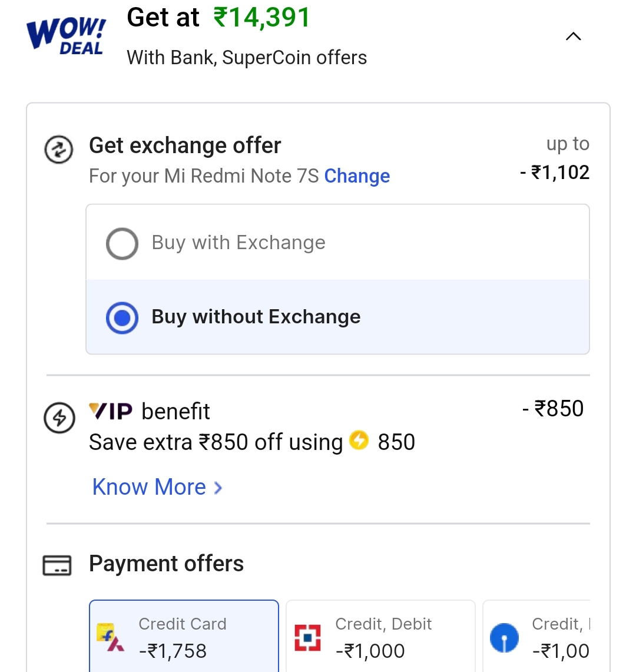Click the HDFC bank logo
This screenshot has height=672, width=636.
(x=307, y=637)
